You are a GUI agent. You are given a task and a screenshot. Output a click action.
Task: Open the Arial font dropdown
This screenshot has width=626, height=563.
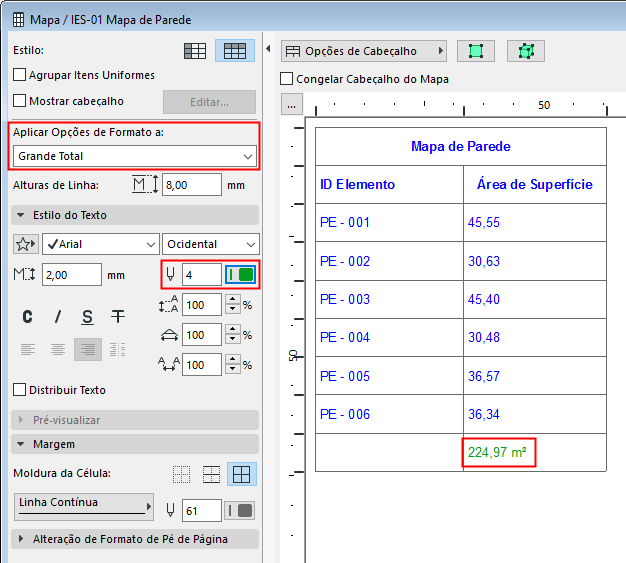point(101,244)
